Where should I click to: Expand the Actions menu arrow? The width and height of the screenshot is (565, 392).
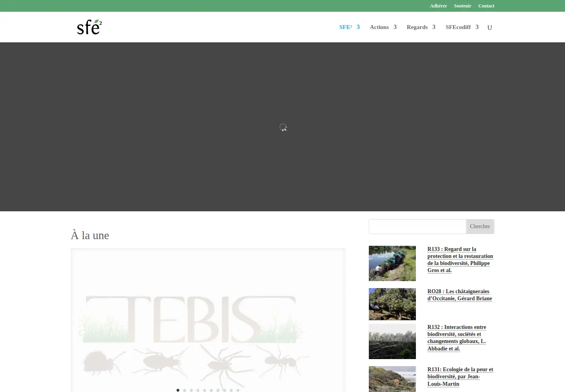pos(395,27)
